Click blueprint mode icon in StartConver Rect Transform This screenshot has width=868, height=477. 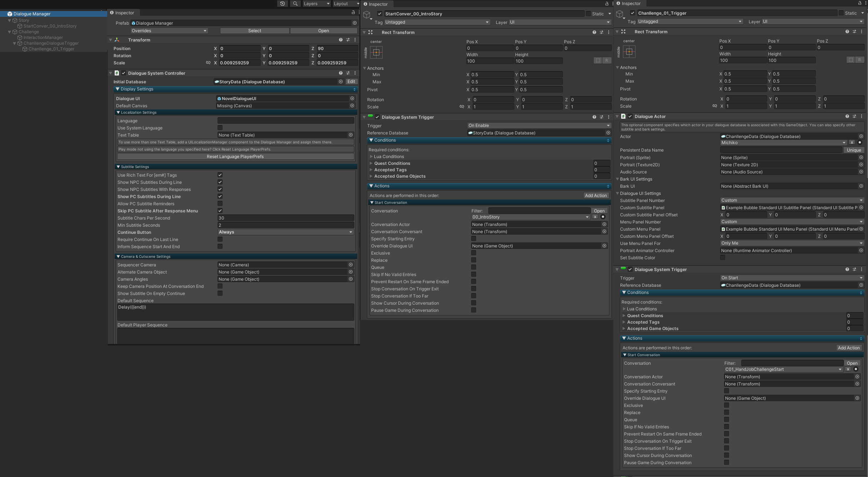598,60
